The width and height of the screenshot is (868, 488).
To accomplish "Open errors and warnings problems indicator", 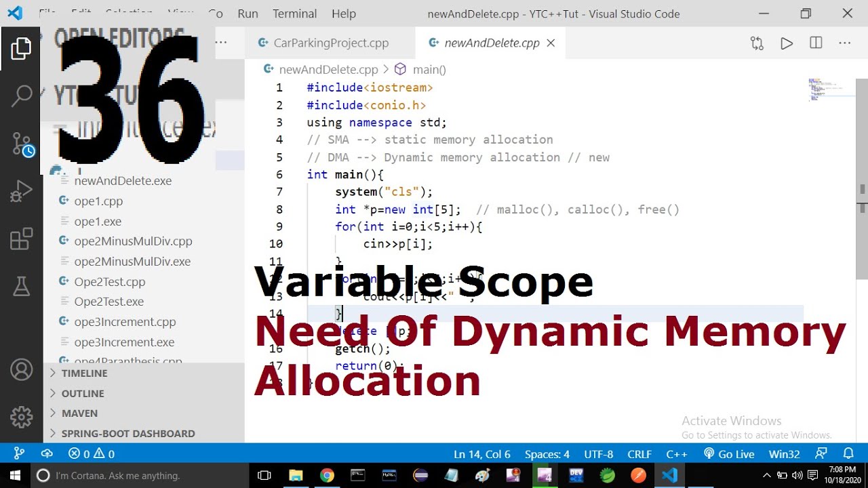I will [x=92, y=453].
